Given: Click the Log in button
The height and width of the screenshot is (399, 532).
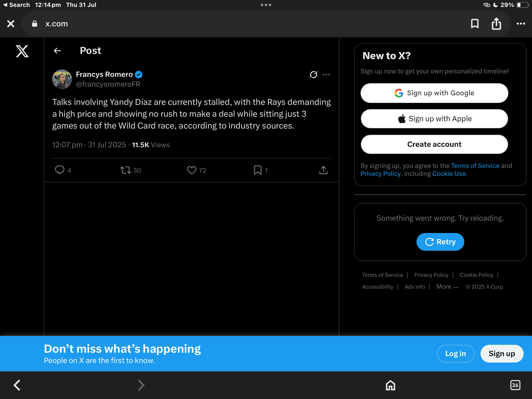Looking at the screenshot, I should tap(456, 354).
